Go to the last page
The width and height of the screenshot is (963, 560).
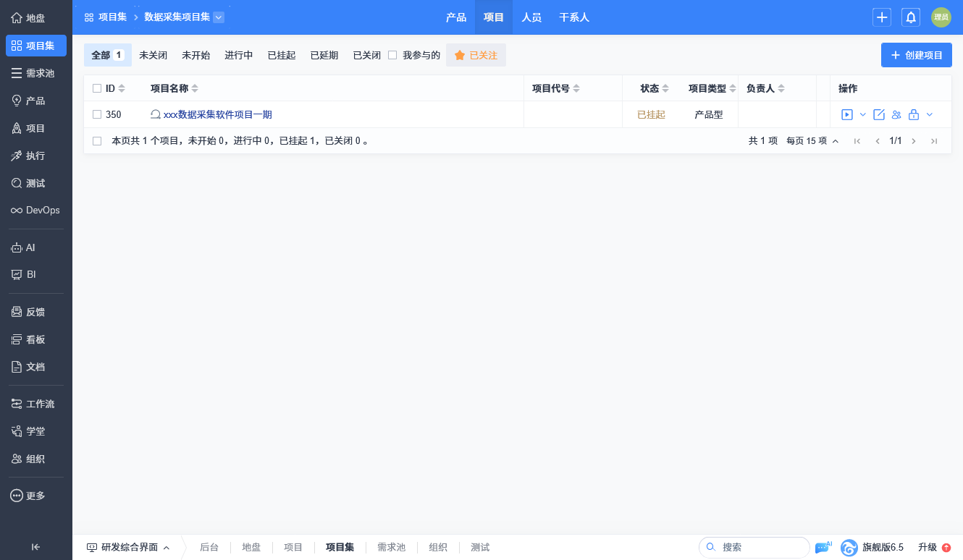[x=934, y=141]
